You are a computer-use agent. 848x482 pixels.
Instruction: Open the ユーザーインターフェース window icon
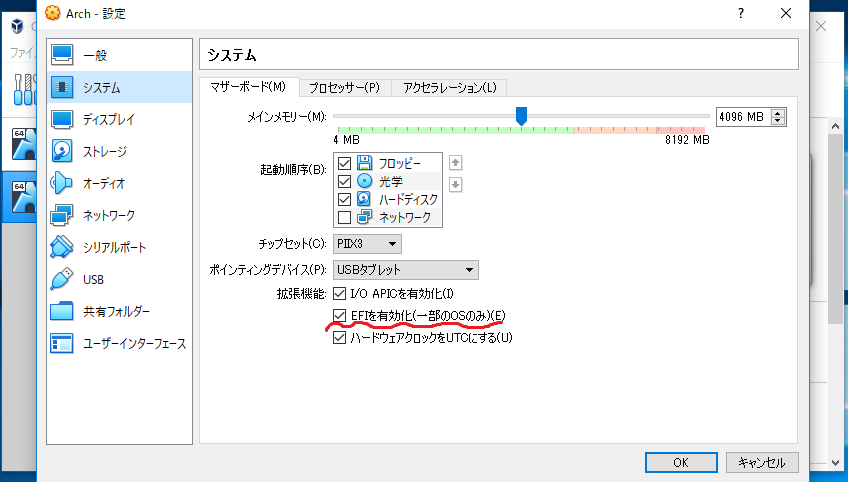point(62,343)
